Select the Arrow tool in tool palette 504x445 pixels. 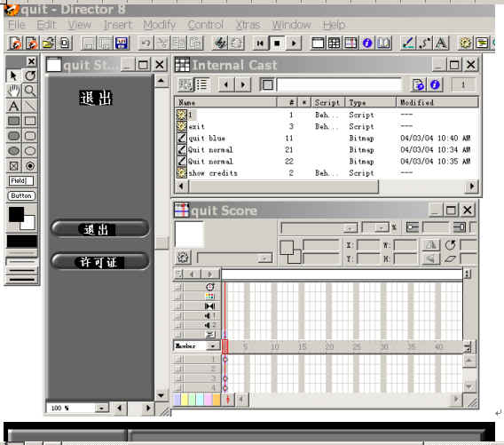pyautogui.click(x=13, y=75)
